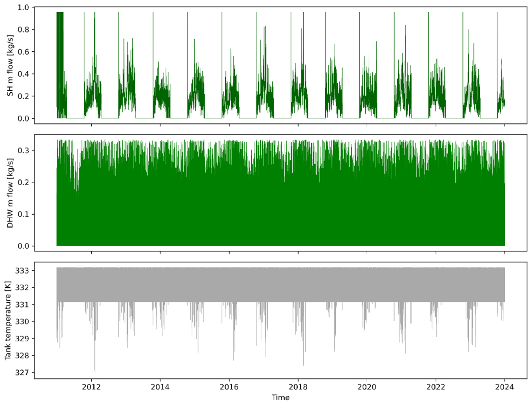Click the 2014 x-axis tick label

click(160, 387)
